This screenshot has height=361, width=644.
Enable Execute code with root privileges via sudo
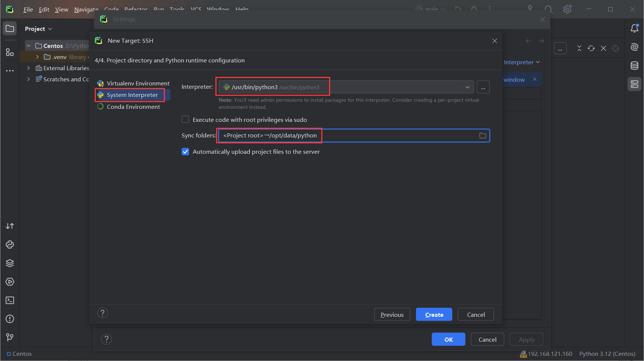coord(185,120)
